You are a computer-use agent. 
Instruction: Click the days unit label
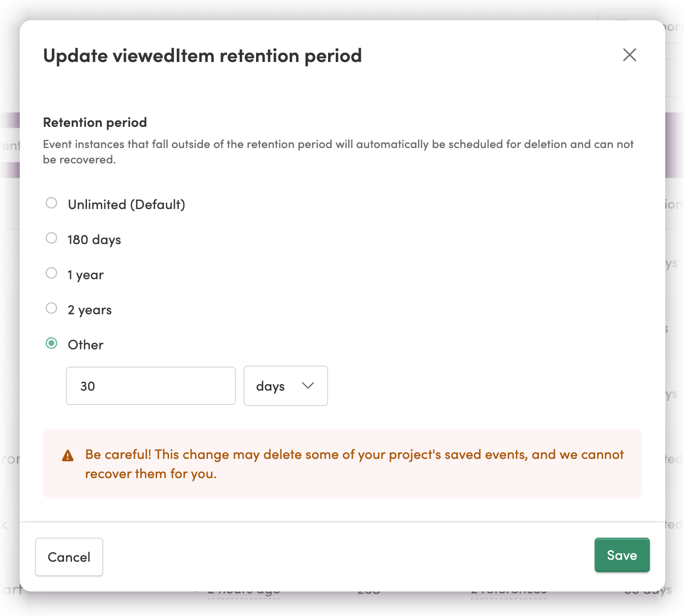point(270,386)
